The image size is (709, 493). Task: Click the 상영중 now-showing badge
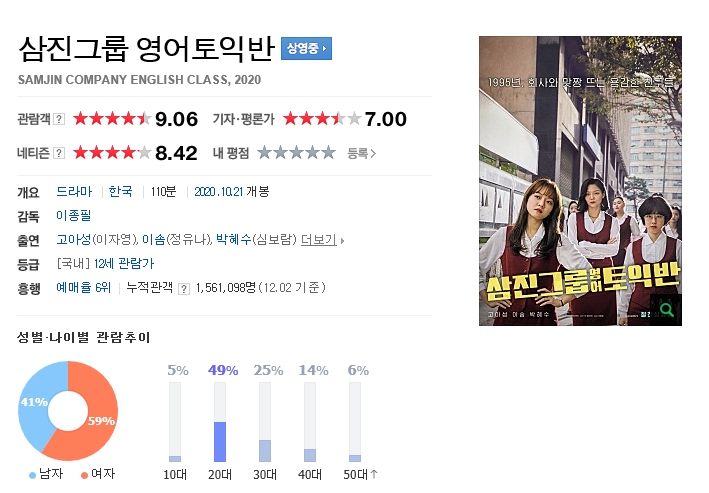(306, 48)
